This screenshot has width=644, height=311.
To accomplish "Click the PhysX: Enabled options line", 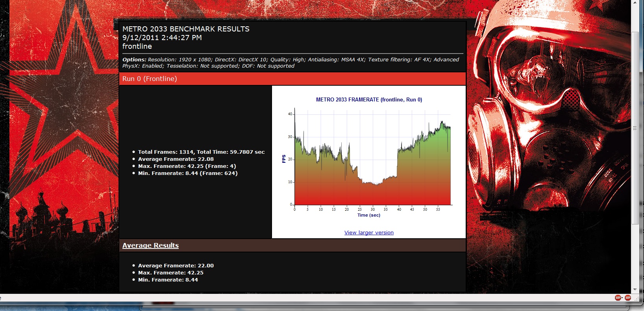I will point(208,66).
